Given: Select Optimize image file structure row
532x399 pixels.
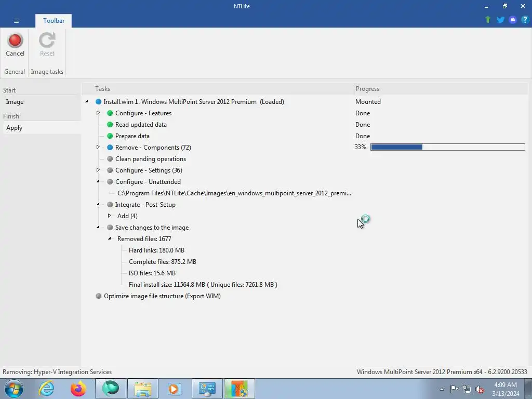Looking at the screenshot, I should 162,296.
